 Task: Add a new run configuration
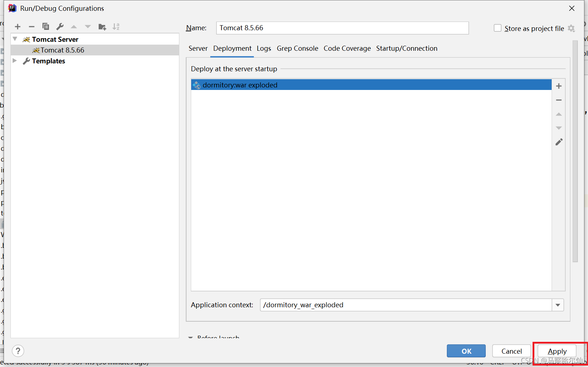tap(18, 27)
